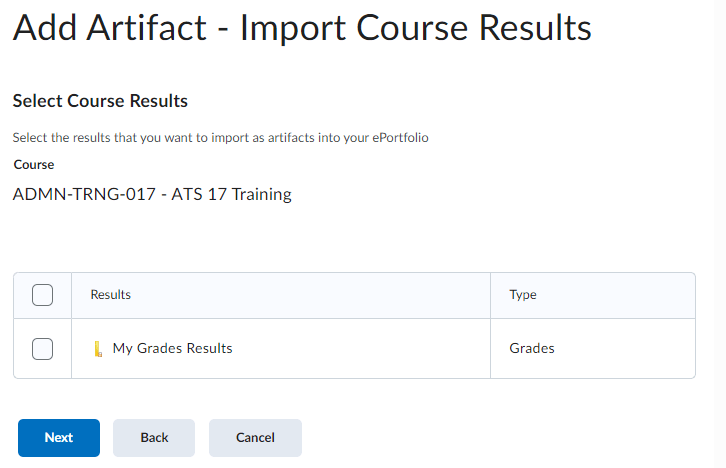The height and width of the screenshot is (468, 726).
Task: Click the Select Course Results heading
Action: [x=100, y=101]
